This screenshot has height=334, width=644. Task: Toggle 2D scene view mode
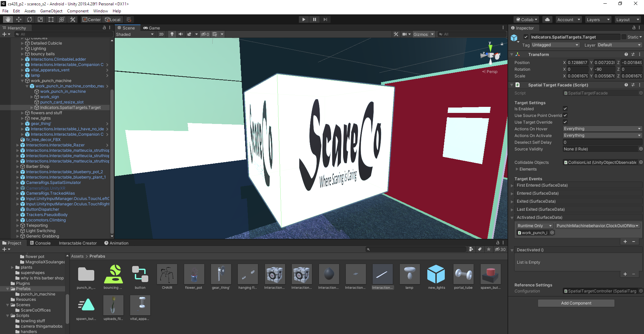[x=161, y=34]
